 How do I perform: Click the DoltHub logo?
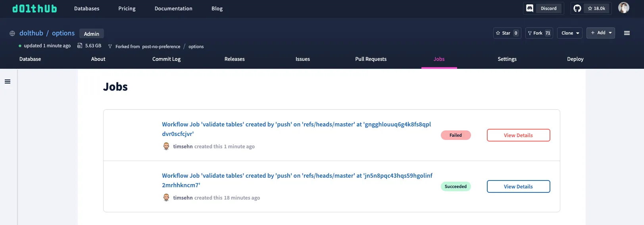point(35,8)
